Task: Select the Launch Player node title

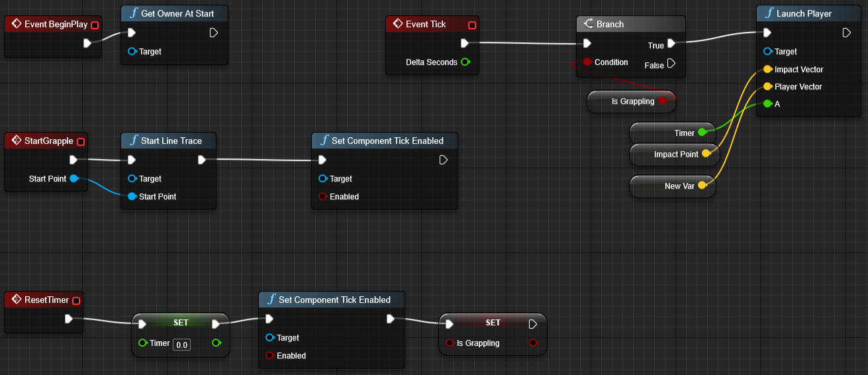Action: click(x=803, y=14)
